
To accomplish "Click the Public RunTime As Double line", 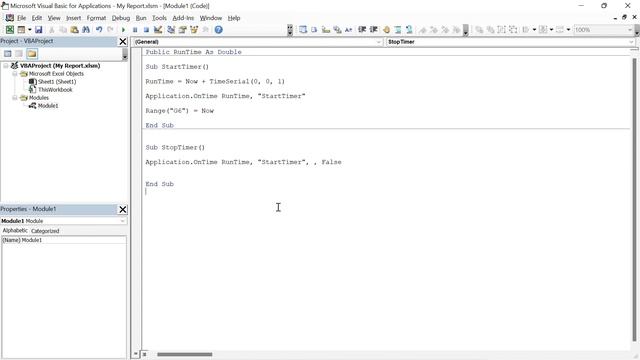I will [193, 52].
